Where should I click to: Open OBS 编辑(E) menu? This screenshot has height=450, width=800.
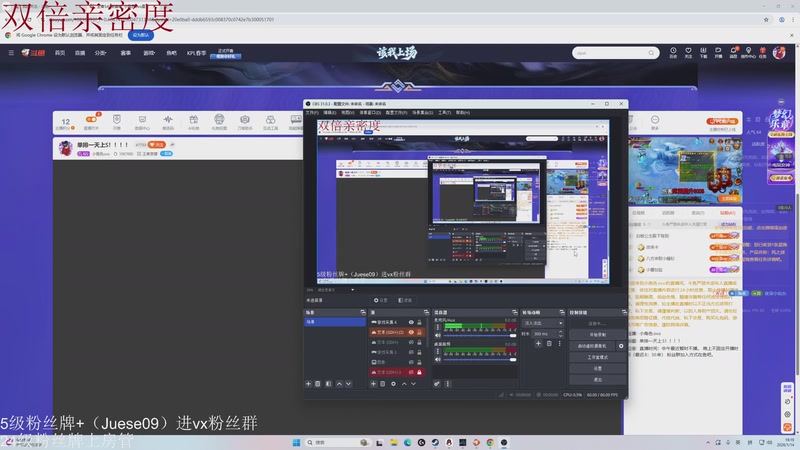330,113
